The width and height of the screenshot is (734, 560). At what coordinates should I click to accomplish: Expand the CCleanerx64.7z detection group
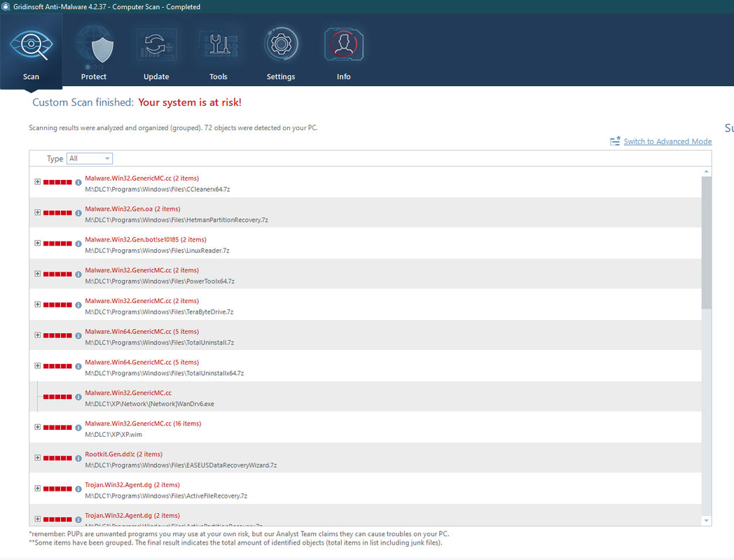click(37, 181)
